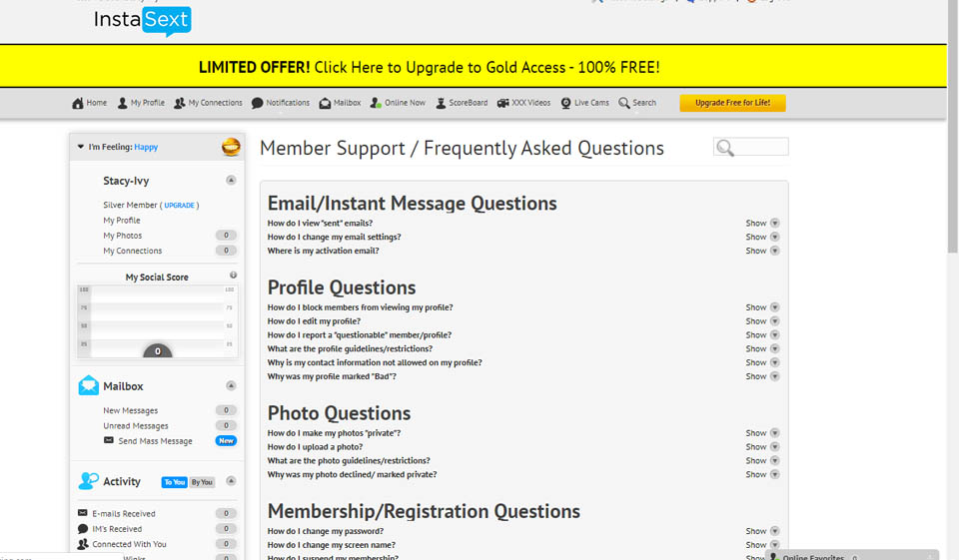
Task: Open the I'm Feeling mood dropdown
Action: point(80,147)
